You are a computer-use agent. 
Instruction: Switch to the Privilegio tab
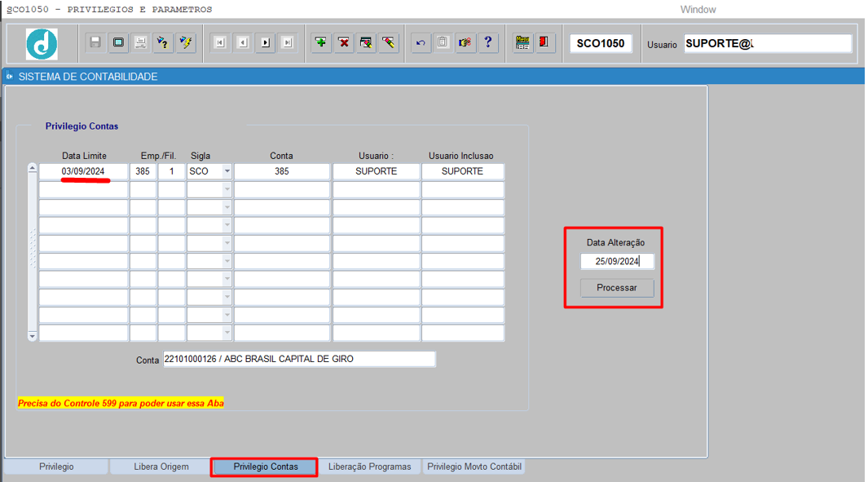click(56, 467)
